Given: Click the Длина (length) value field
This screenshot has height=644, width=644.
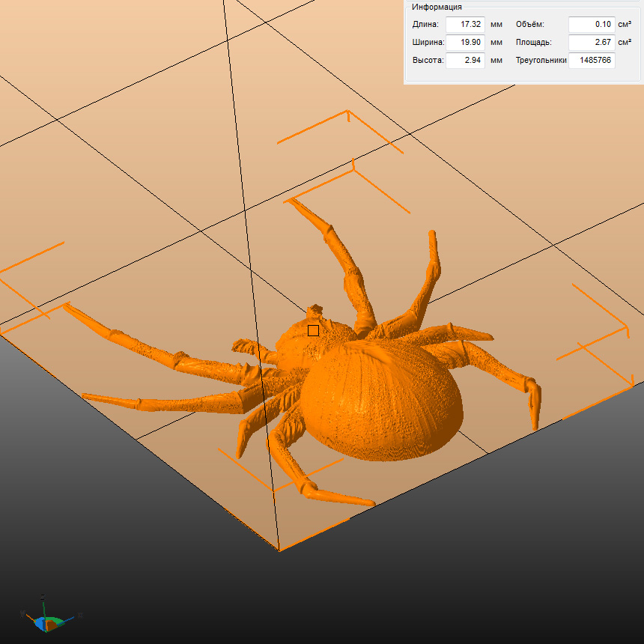Looking at the screenshot, I should click(465, 25).
